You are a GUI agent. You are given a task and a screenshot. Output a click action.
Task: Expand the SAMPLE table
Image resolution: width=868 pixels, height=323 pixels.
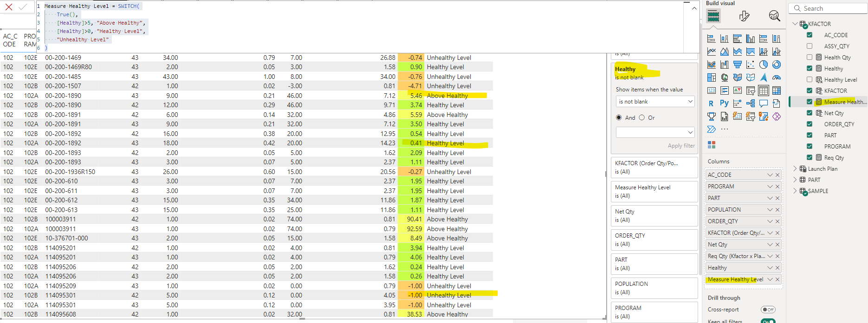tap(795, 191)
